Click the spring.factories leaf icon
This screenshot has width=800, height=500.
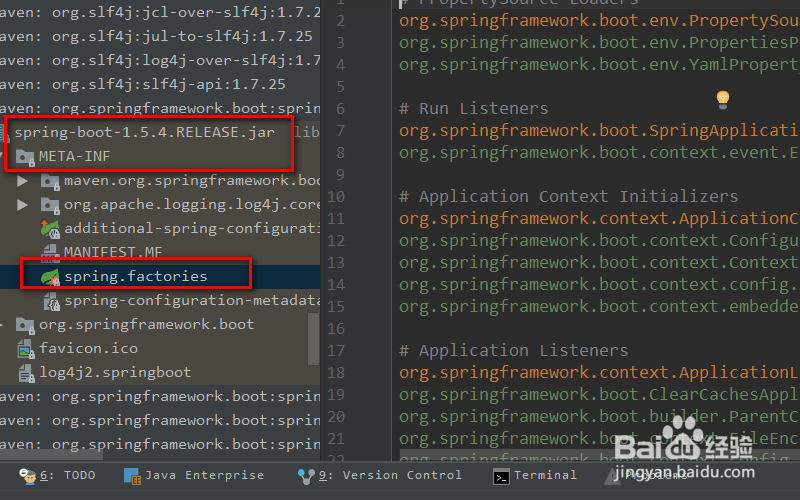tap(51, 277)
